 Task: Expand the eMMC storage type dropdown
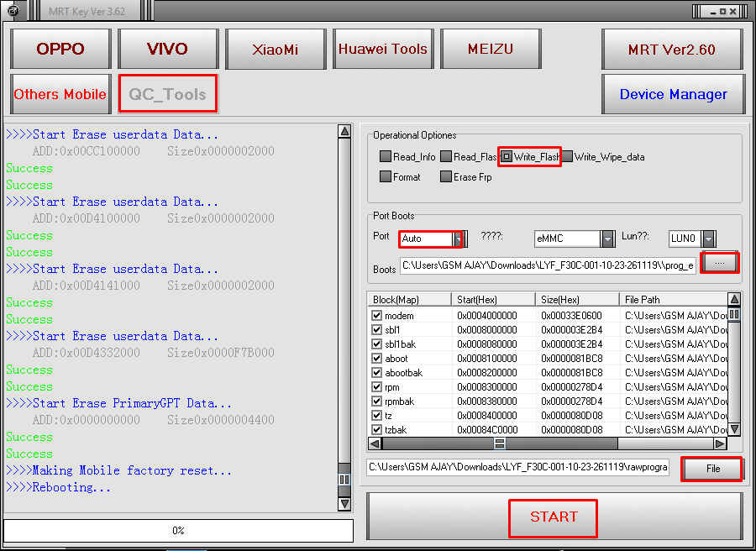607,239
